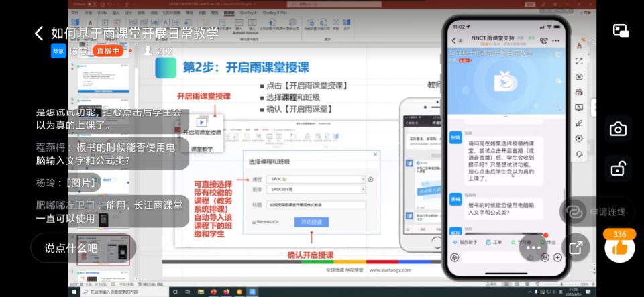Viewport: 644px width, 297px height.
Task: Tap the phone call icon in chat header
Action: [x=544, y=41]
